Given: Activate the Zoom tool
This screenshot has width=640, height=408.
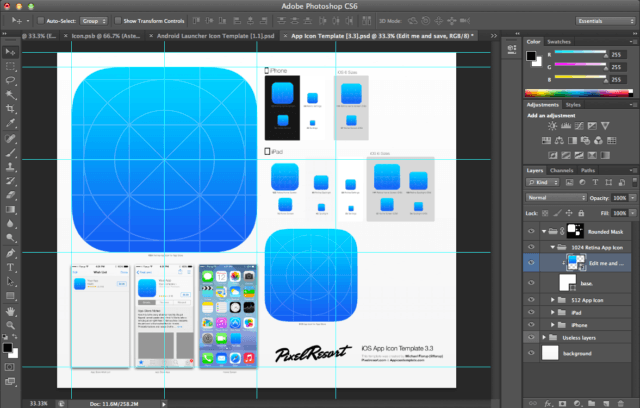Looking at the screenshot, I should (9, 327).
